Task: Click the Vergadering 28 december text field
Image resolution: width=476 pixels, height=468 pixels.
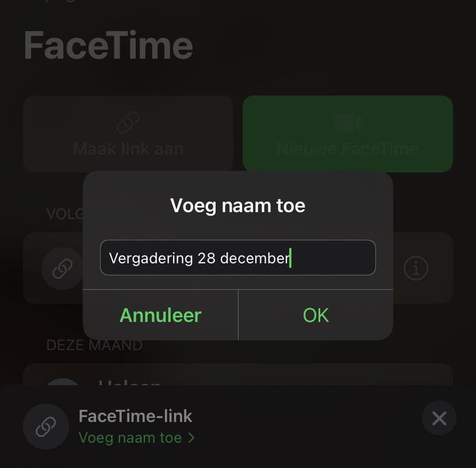Action: point(237,258)
